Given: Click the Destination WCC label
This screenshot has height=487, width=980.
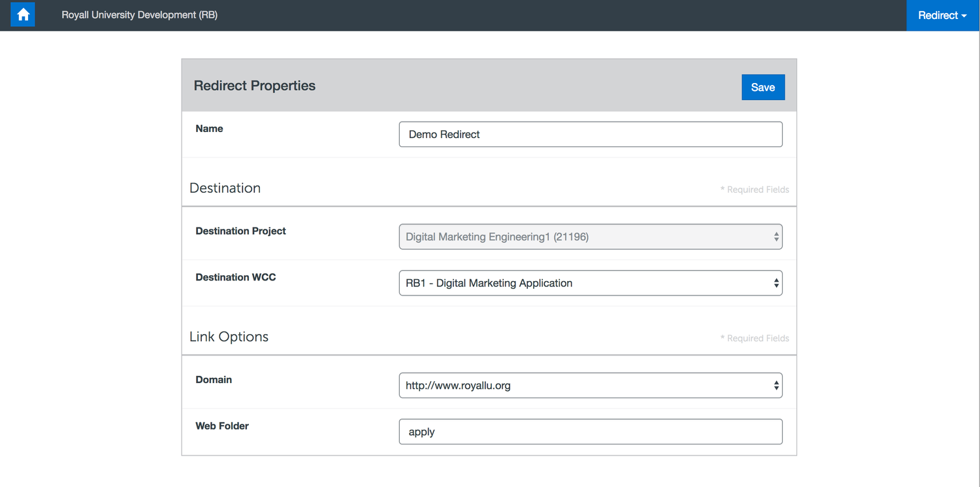Looking at the screenshot, I should click(235, 277).
